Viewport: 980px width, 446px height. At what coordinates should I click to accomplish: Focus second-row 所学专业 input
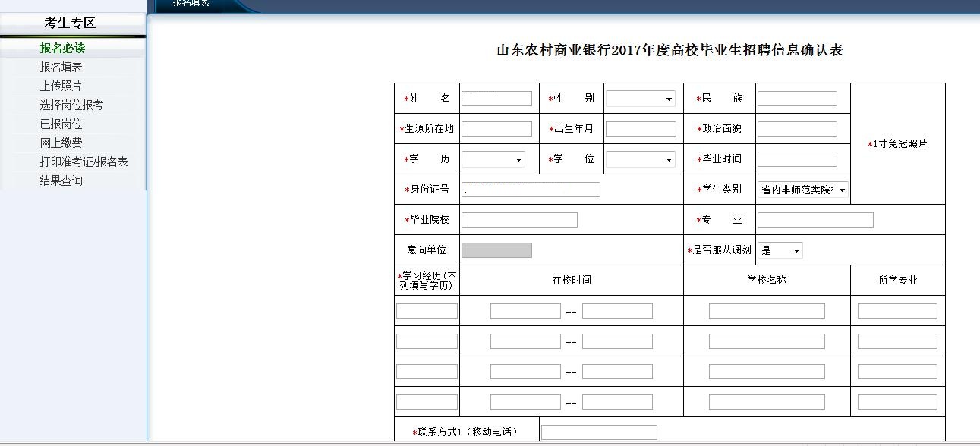point(897,341)
